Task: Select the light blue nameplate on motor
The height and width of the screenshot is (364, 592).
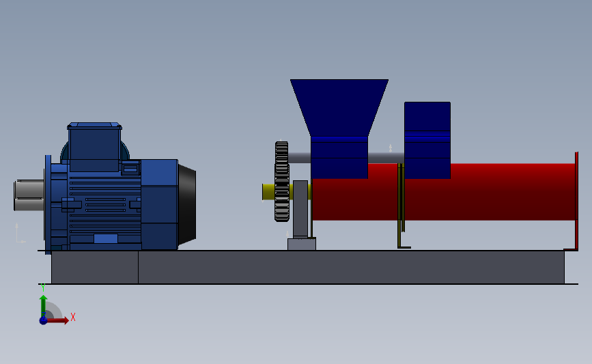Action: coord(106,238)
